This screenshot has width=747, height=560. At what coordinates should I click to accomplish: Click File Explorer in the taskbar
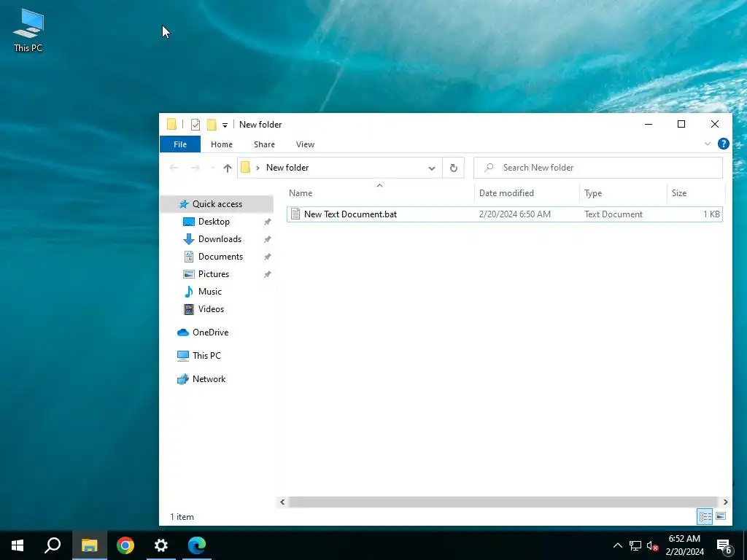click(x=89, y=545)
